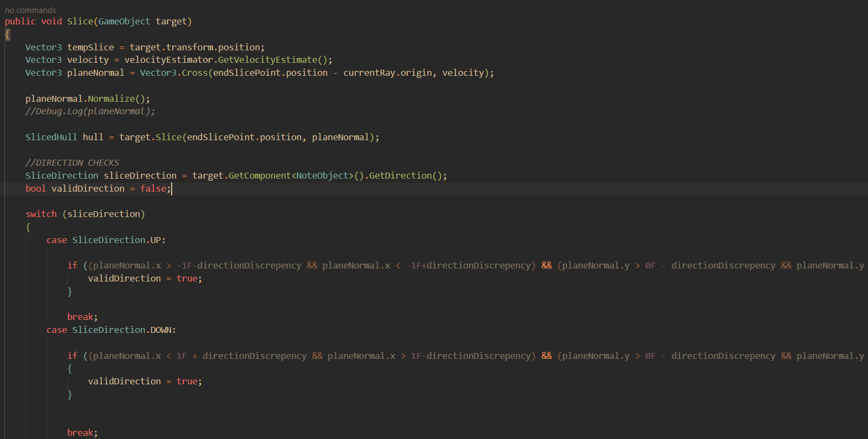
Task: Click the break statement above the DOWN case
Action: 81,317
